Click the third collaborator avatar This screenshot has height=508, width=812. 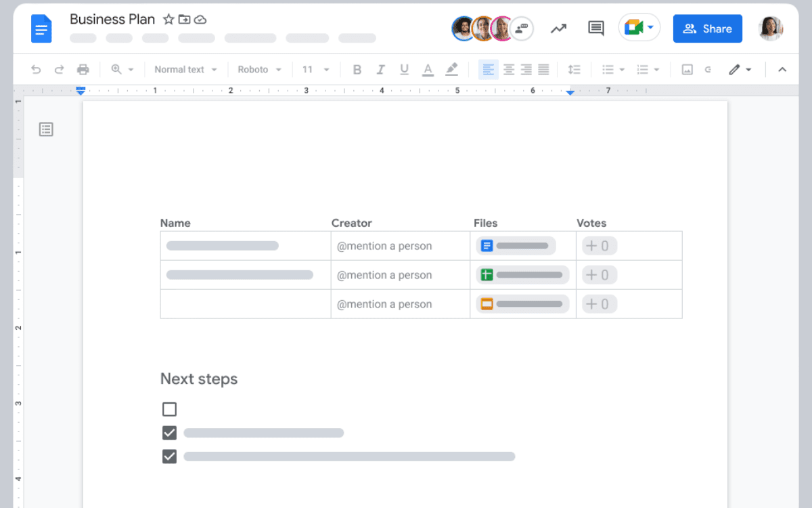coord(502,28)
